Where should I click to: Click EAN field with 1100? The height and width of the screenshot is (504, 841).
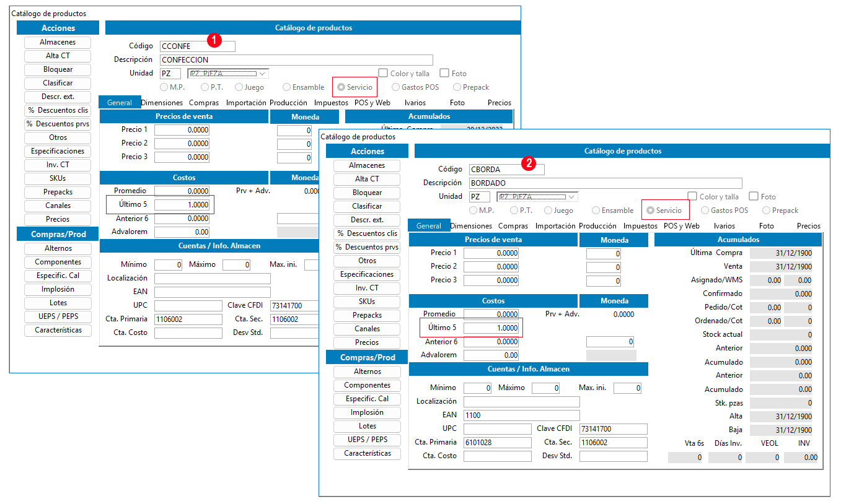coord(522,415)
